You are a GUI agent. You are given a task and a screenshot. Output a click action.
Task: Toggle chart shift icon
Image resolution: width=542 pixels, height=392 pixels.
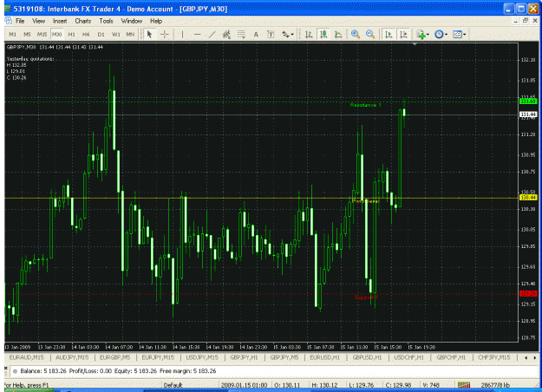click(x=403, y=34)
